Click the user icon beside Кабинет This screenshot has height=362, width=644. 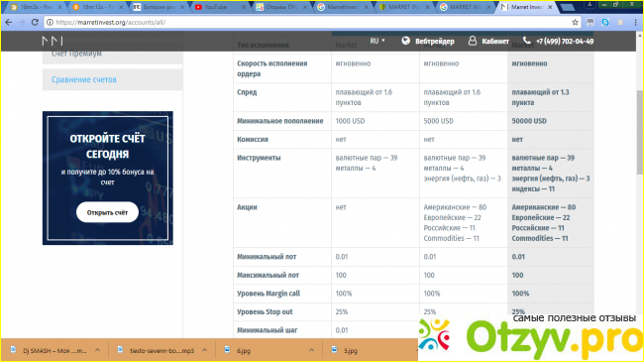tap(473, 41)
